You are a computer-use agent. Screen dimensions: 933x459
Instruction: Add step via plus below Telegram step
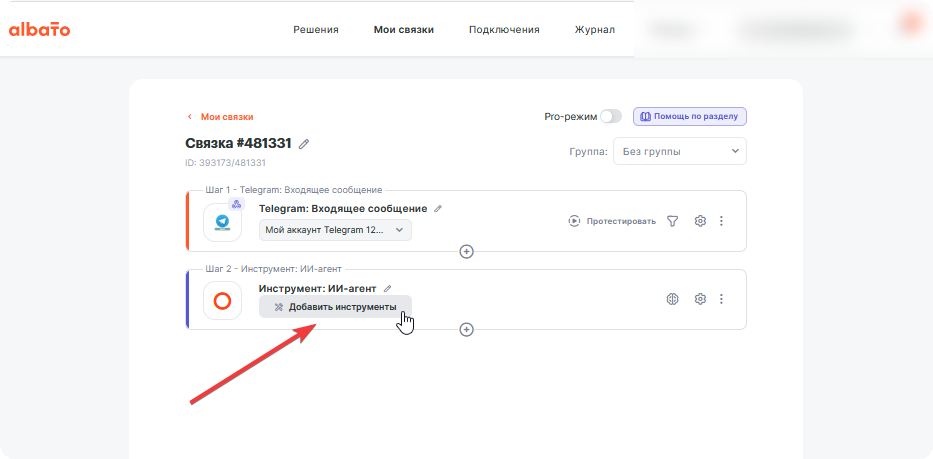466,252
